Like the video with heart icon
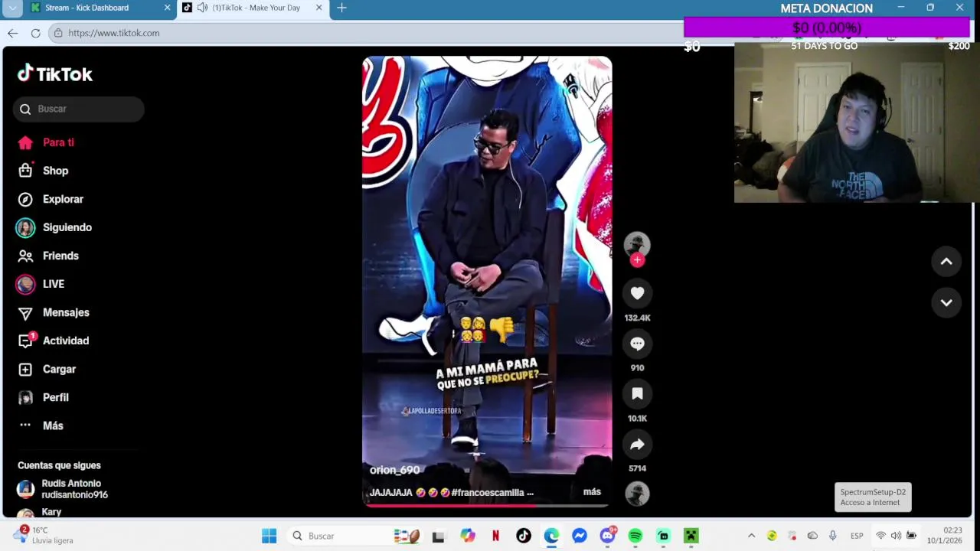The height and width of the screenshot is (551, 980). [637, 293]
